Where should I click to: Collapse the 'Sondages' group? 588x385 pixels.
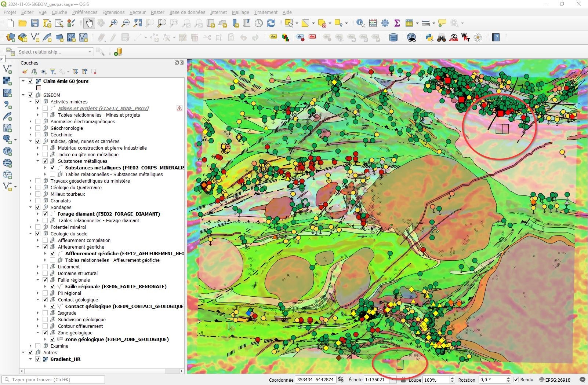[x=31, y=207]
